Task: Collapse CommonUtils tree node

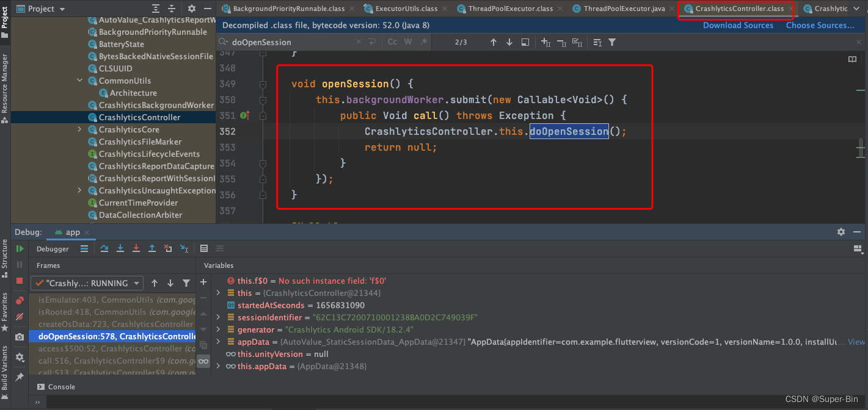Action: (x=79, y=81)
